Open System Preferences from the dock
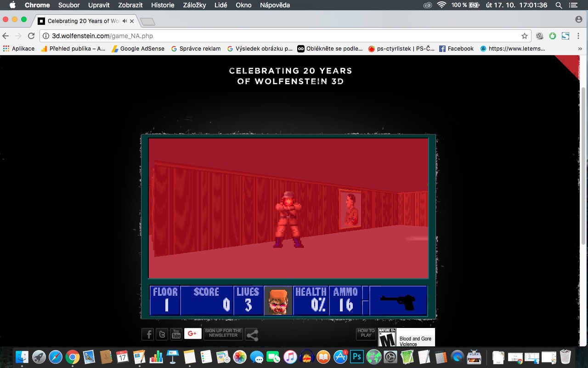Image resolution: width=588 pixels, height=368 pixels. point(390,357)
